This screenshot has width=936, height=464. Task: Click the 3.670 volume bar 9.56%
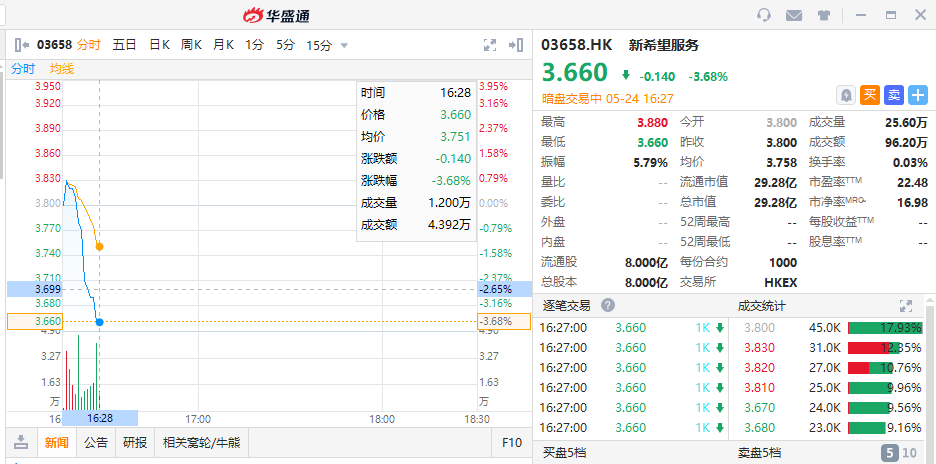point(885,408)
